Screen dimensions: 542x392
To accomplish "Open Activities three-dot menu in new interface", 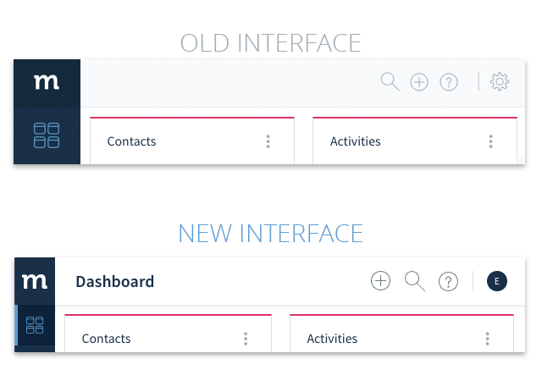I will click(488, 339).
